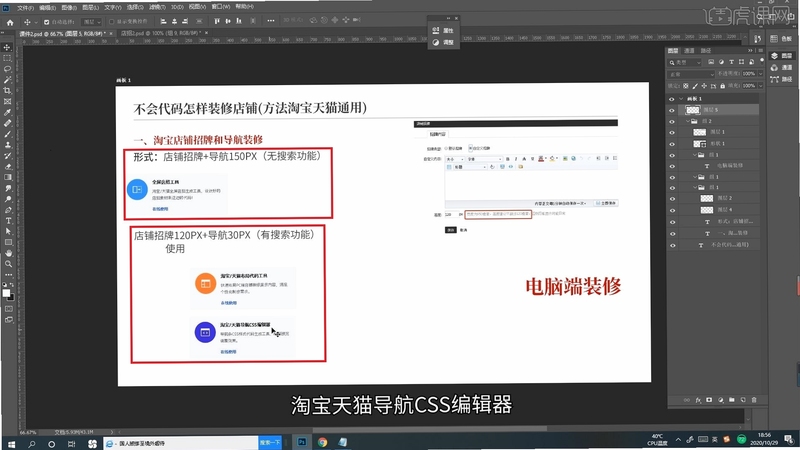Viewport: 800px width, 450px height.
Task: Open the 文件(F) menu
Action: coord(25,8)
